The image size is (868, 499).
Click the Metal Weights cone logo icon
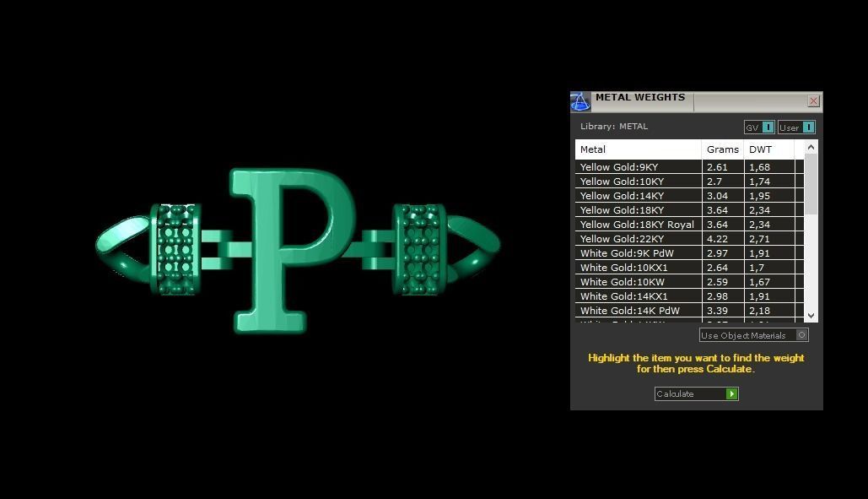pyautogui.click(x=580, y=101)
